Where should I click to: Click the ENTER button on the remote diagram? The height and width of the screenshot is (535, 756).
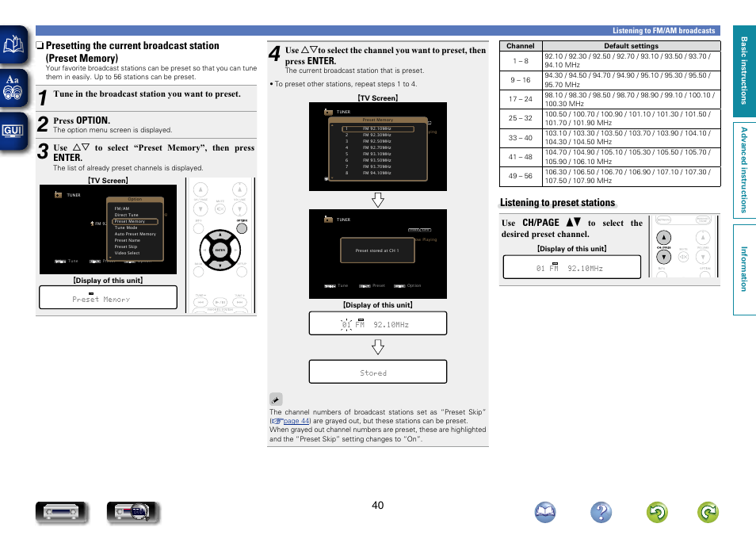(220, 250)
